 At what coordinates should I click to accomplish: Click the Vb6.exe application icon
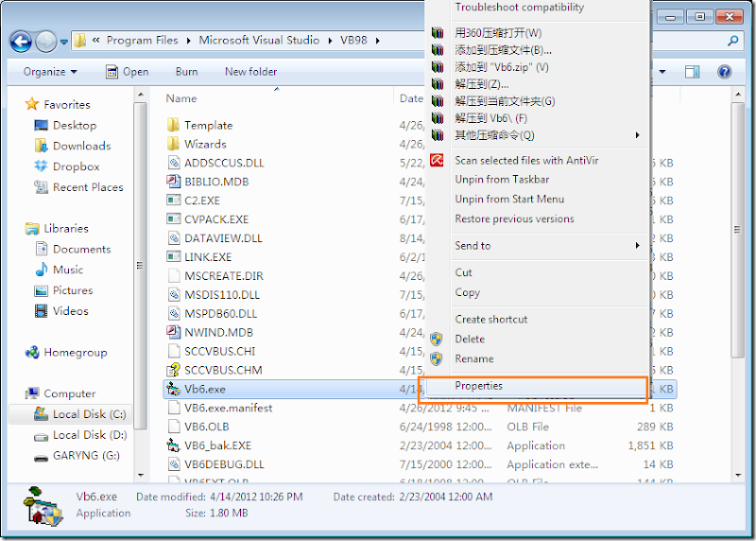coord(173,389)
